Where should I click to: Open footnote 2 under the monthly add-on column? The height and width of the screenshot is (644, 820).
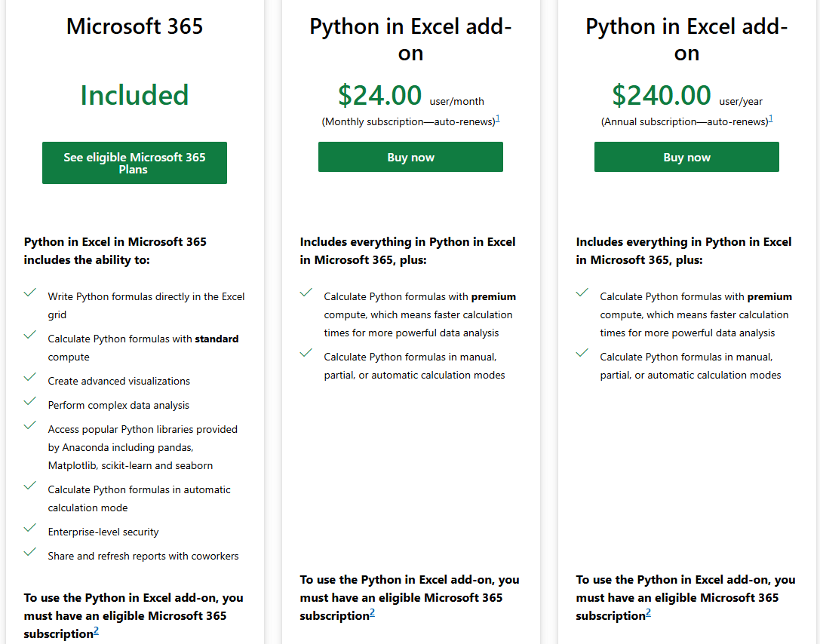tap(373, 612)
